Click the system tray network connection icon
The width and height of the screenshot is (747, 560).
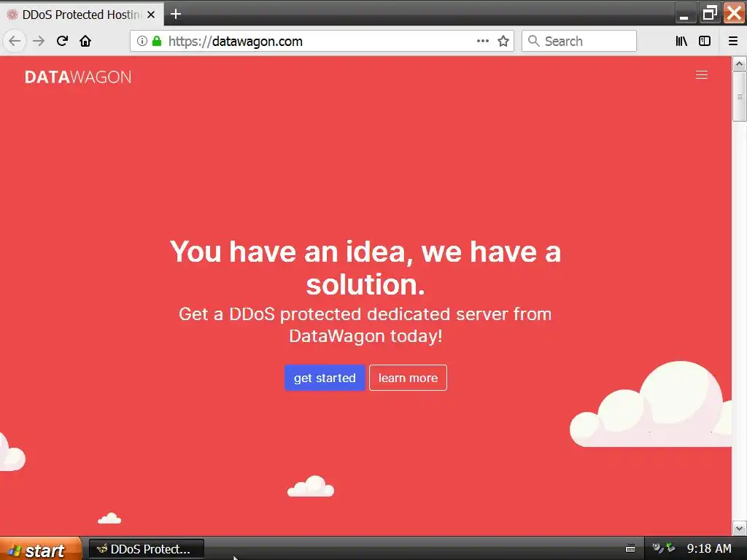(670, 548)
